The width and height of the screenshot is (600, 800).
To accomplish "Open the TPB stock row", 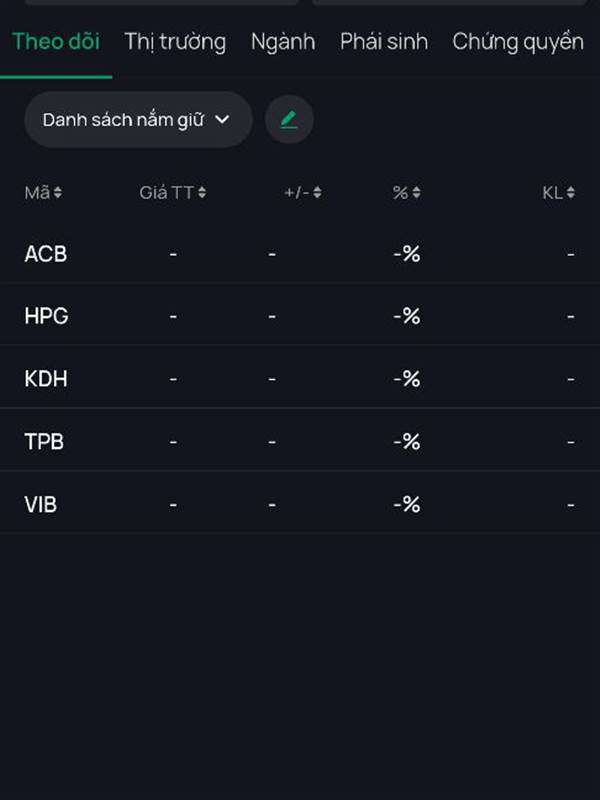I will tap(44, 441).
